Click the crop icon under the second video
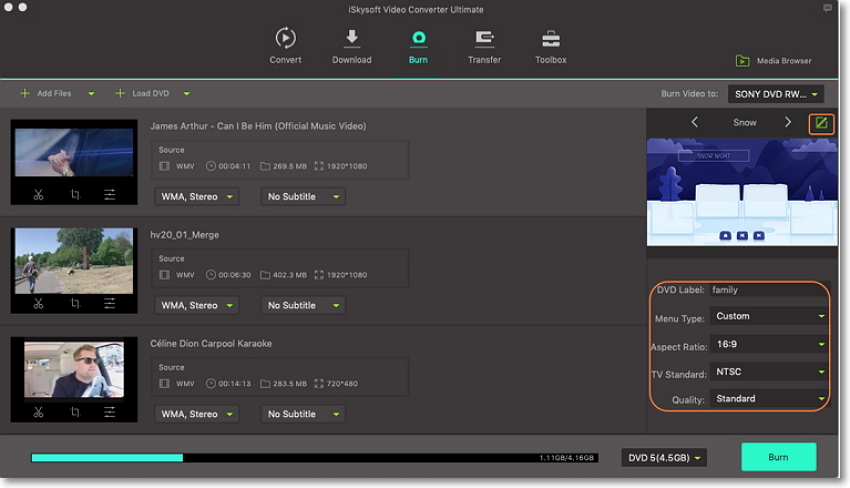Viewport: 850px width, 488px height. click(75, 303)
